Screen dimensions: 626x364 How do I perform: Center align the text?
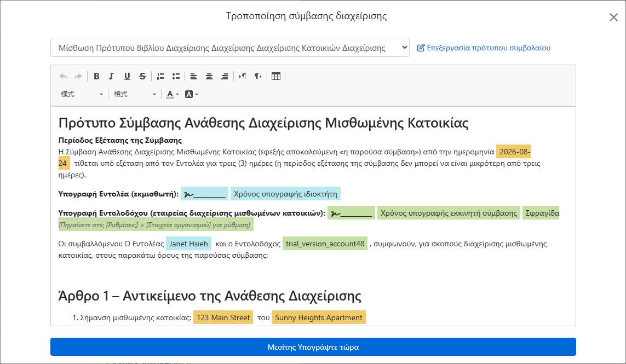[x=209, y=76]
